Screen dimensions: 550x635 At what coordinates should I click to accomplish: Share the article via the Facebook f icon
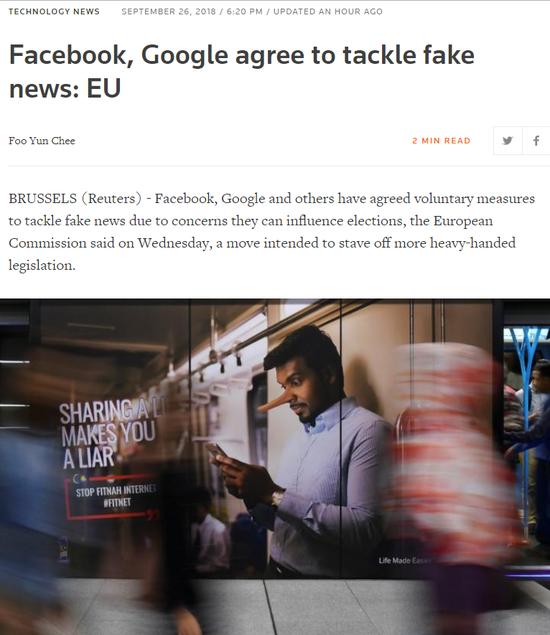[x=536, y=141]
